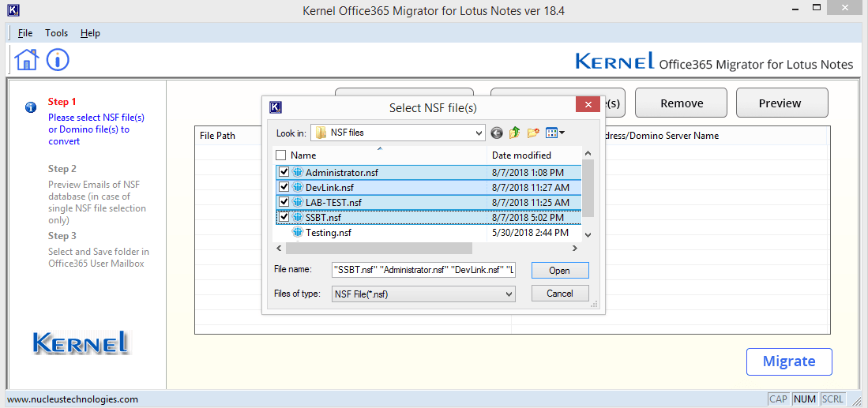Click the LAB-TEST.nsf file icon
This screenshot has height=408, width=868.
point(298,202)
